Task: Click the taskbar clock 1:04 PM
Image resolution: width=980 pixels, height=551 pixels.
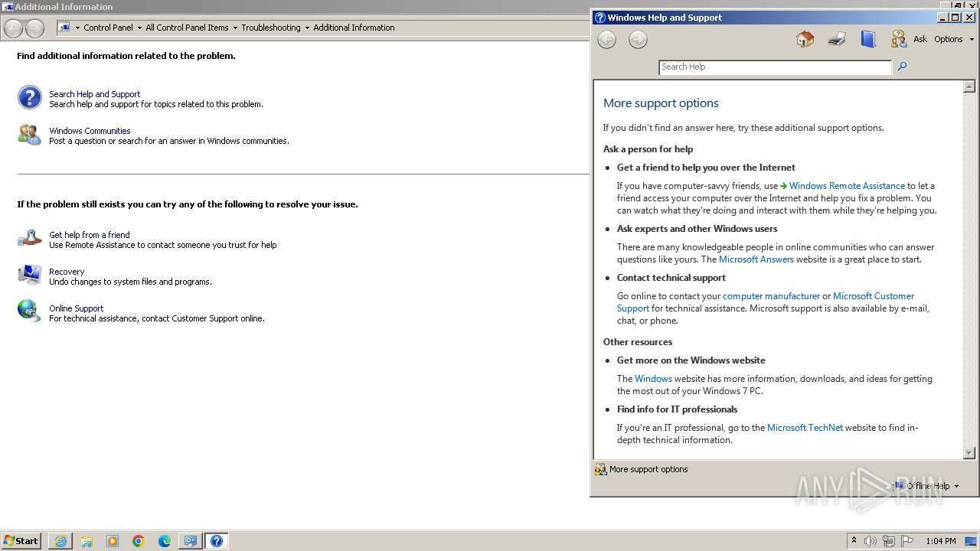Action: pos(940,541)
